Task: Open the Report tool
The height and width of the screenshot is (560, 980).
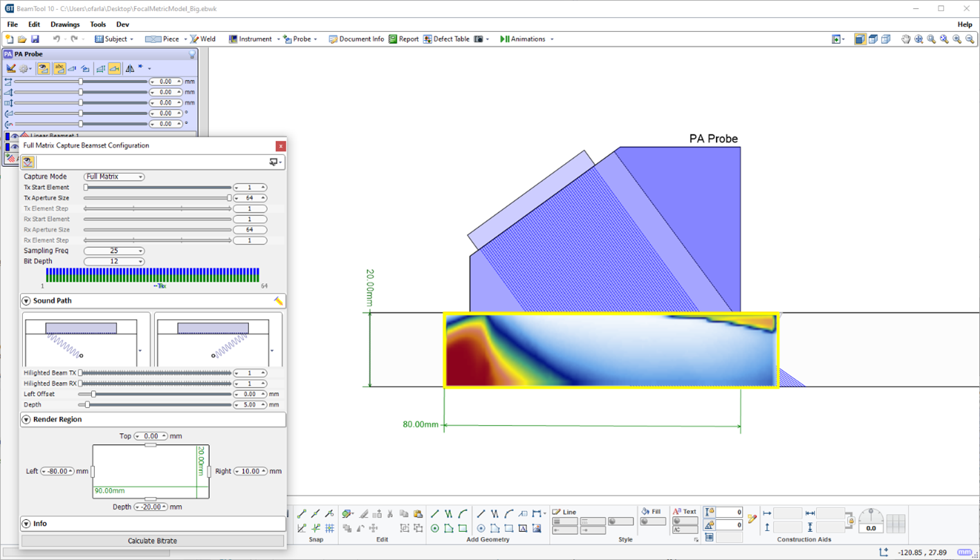Action: (403, 39)
